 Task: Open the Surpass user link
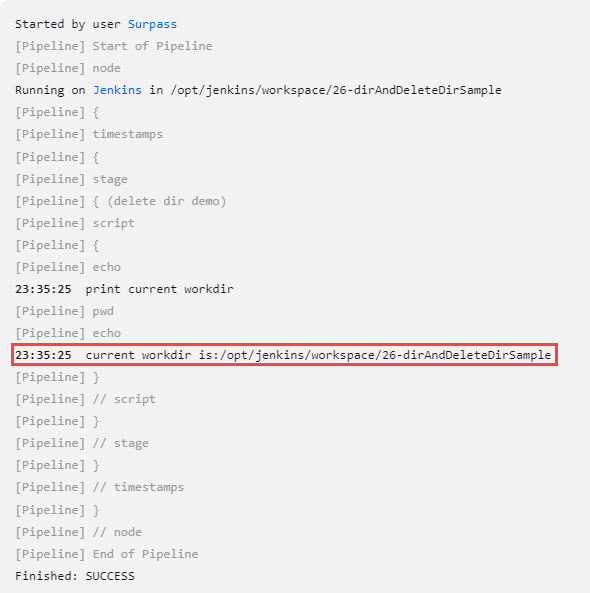(x=152, y=24)
